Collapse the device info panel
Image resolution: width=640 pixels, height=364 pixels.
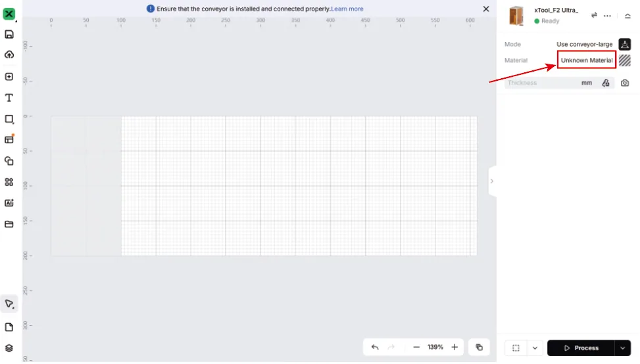click(628, 16)
